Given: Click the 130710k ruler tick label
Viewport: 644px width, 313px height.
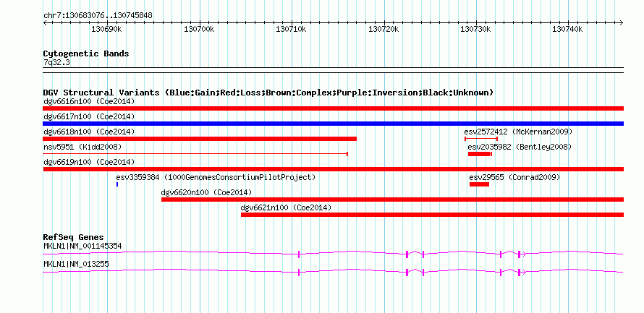Looking at the screenshot, I should (291, 30).
